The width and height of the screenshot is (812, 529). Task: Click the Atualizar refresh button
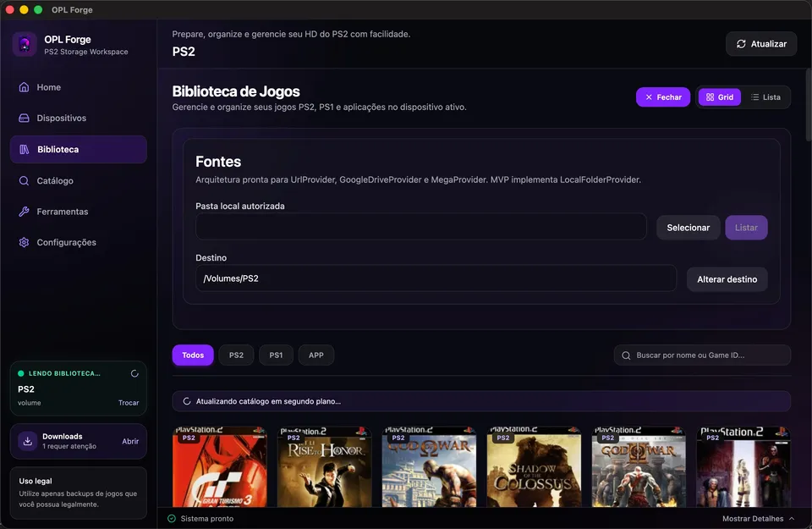click(x=760, y=44)
